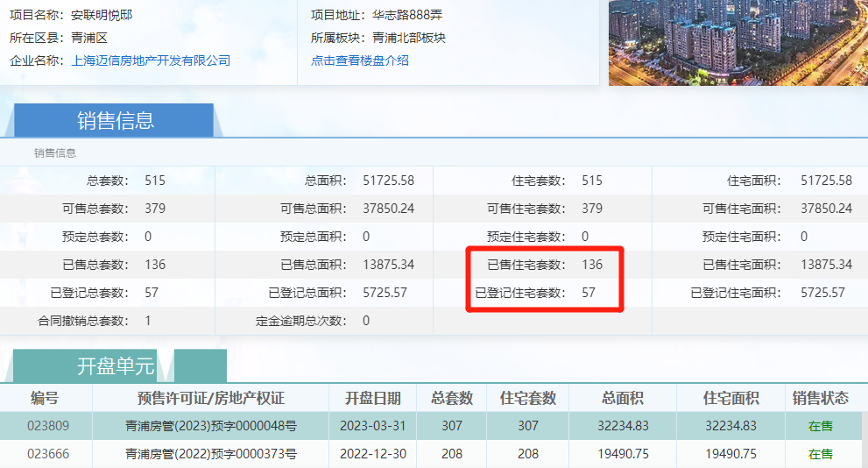Open the project night-view building photo

tap(738, 43)
